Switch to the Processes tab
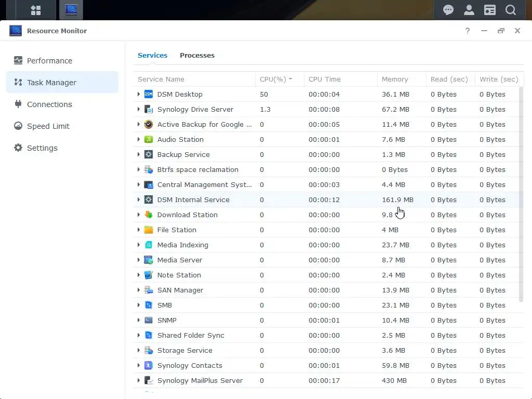The height and width of the screenshot is (399, 532). (197, 55)
